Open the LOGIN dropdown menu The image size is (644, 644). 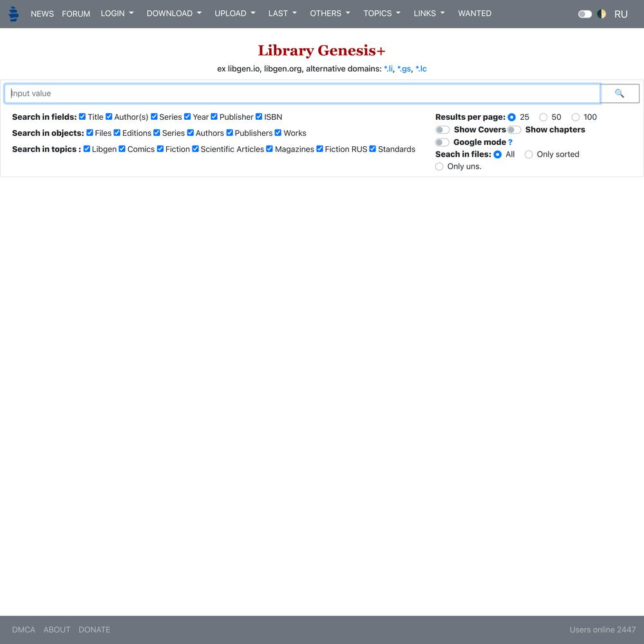[117, 14]
